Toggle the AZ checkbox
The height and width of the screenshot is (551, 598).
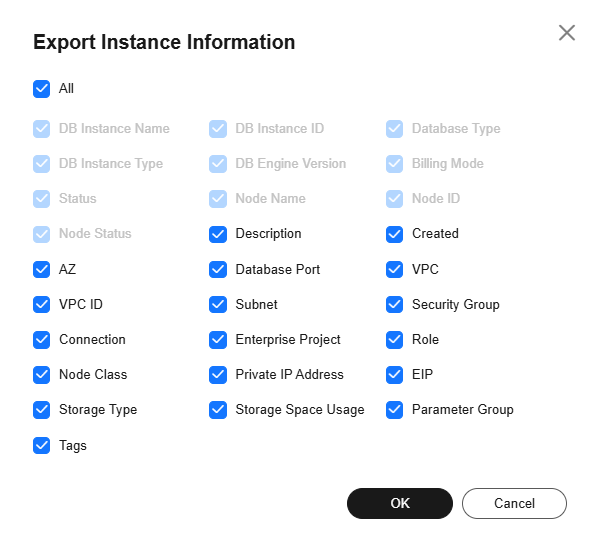tap(41, 270)
